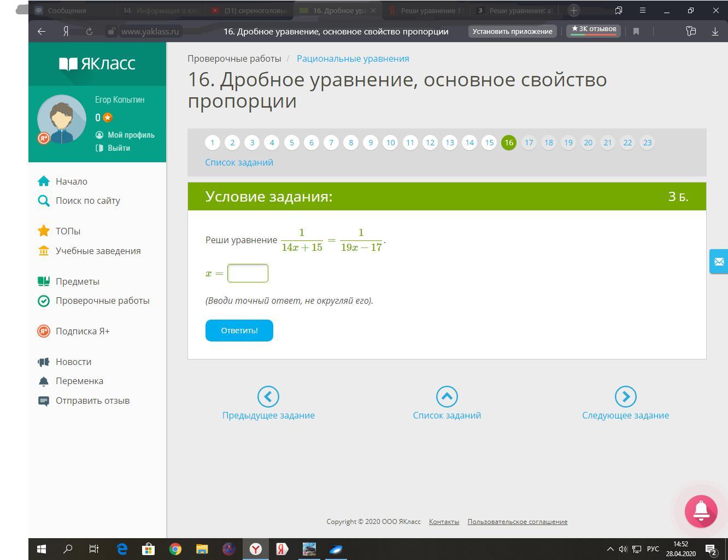
Task: Click the books icon beside Предметы
Action: click(x=44, y=281)
